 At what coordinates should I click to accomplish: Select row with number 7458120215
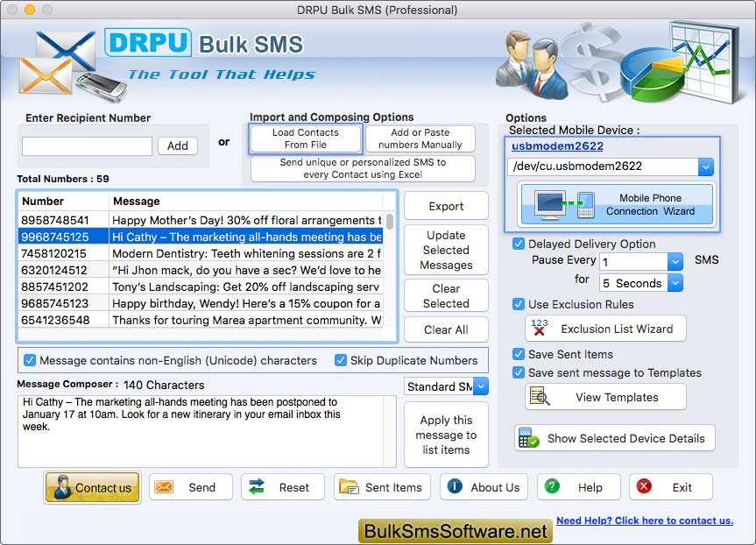point(201,253)
